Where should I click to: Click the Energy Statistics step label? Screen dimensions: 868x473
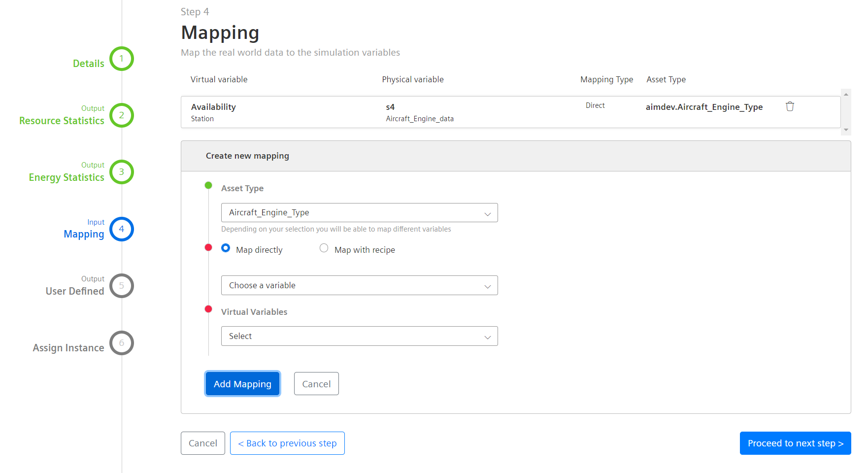tap(67, 177)
